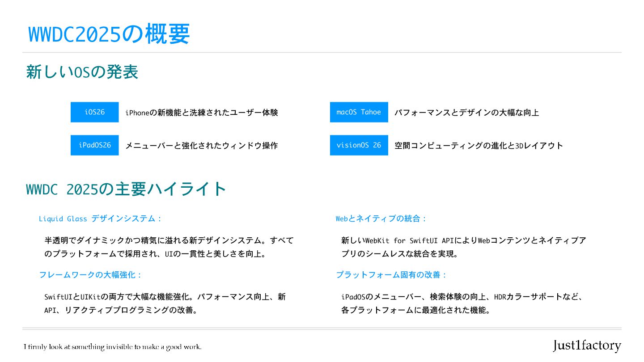Click paragraph starting iPadOSのメニューバー、検索体験
Image resolution: width=644 pixels, height=362 pixels.
[462, 303]
